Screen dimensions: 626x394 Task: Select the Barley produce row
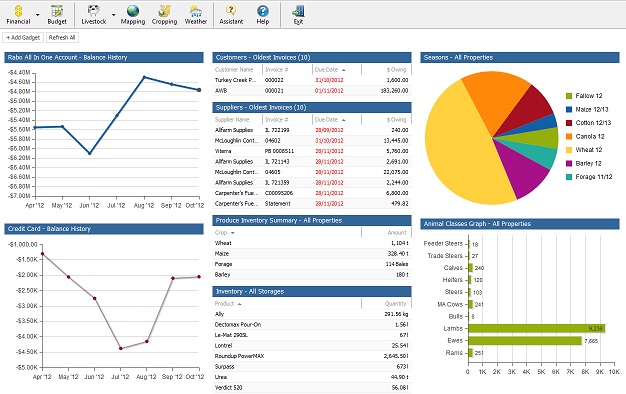[x=312, y=275]
